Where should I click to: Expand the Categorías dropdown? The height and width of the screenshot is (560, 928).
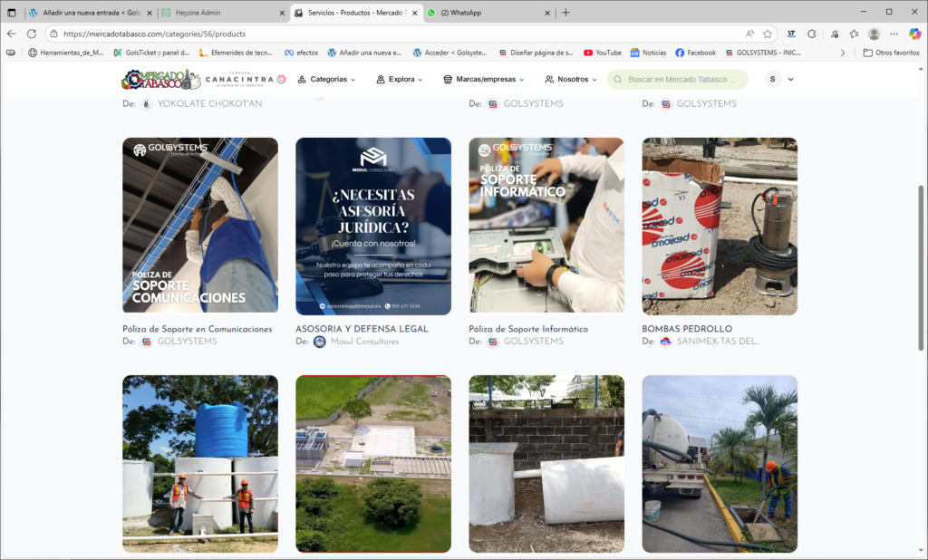click(x=327, y=80)
